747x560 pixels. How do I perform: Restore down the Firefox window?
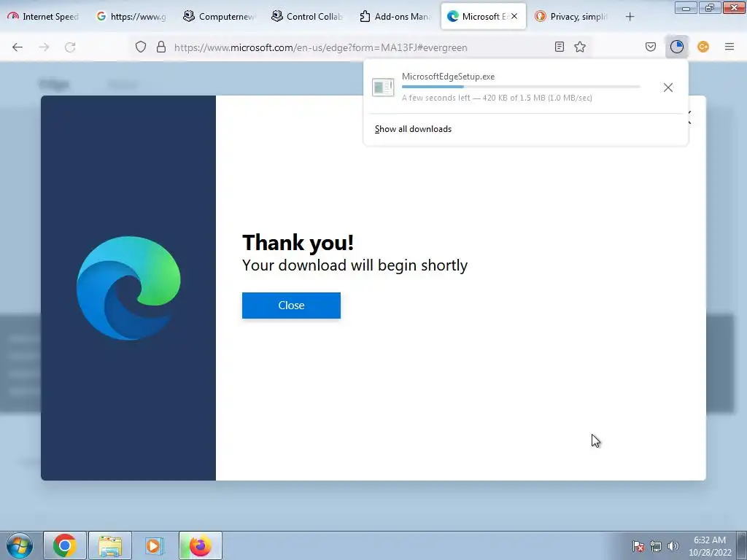click(709, 8)
